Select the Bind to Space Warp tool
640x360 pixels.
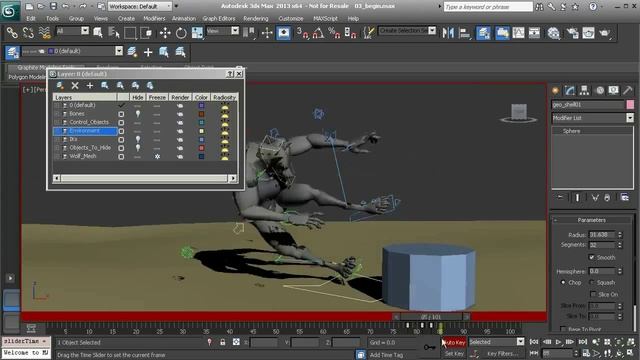pos(44,33)
